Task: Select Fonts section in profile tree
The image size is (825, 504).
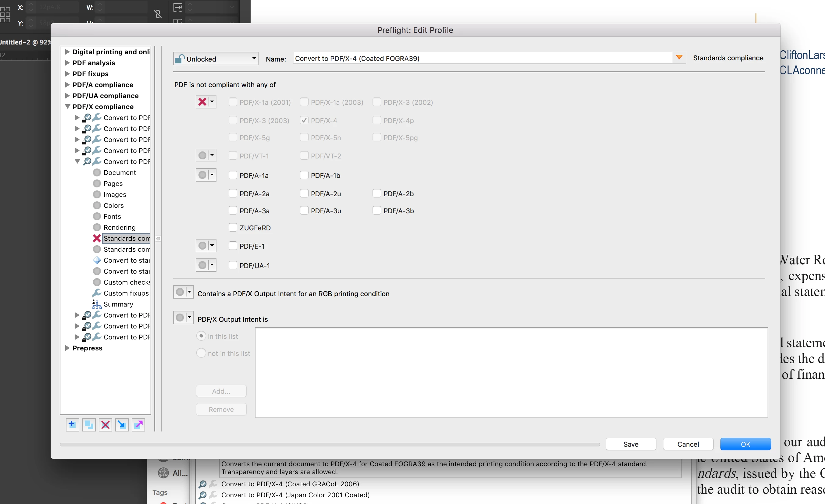Action: click(x=112, y=217)
